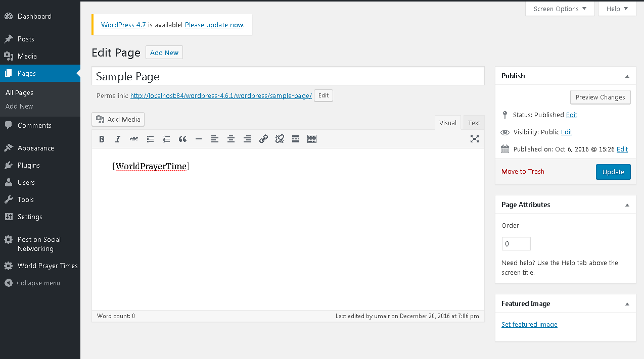Toggle italic formatting in editor toolbar
644x359 pixels.
click(118, 139)
